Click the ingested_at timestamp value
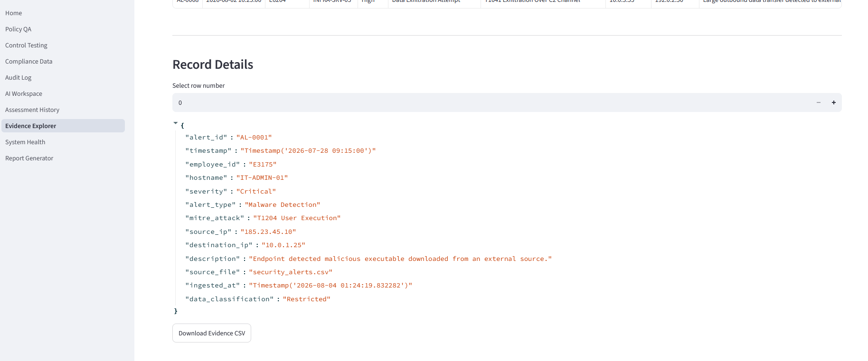Viewport: 868px width, 361px height. [x=330, y=286]
